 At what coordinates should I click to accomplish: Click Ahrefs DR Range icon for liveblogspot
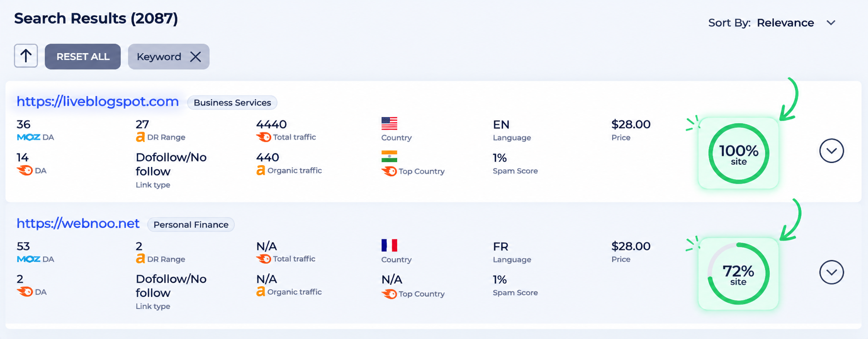pos(140,138)
